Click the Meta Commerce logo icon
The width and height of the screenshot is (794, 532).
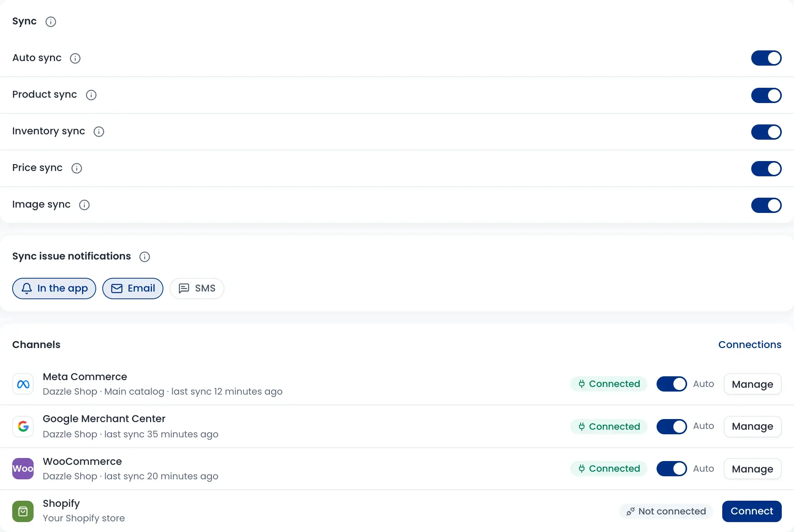[23, 384]
